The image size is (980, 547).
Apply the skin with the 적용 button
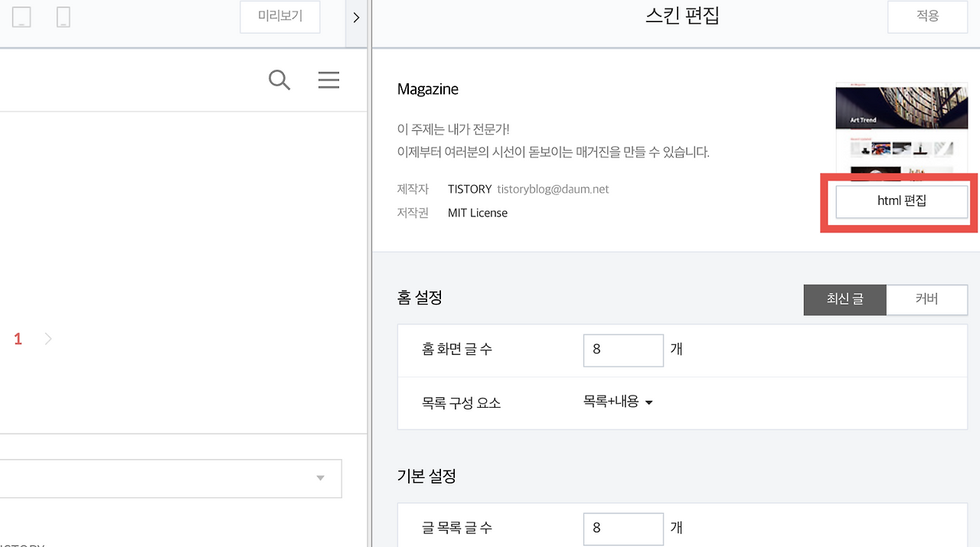coord(927,17)
